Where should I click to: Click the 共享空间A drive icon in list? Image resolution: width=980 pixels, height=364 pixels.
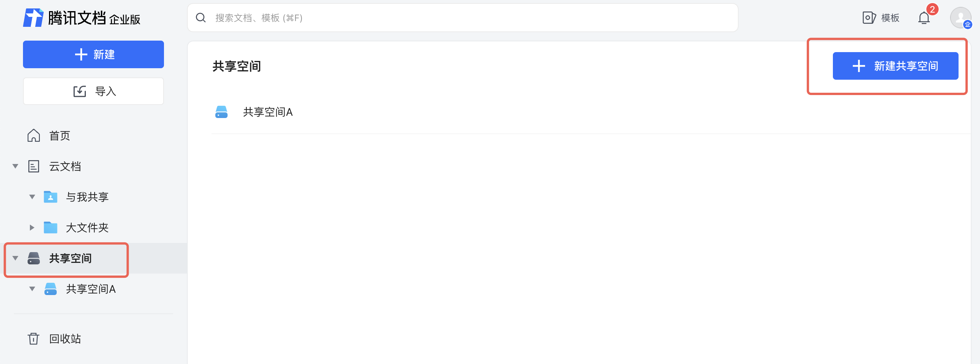click(221, 112)
